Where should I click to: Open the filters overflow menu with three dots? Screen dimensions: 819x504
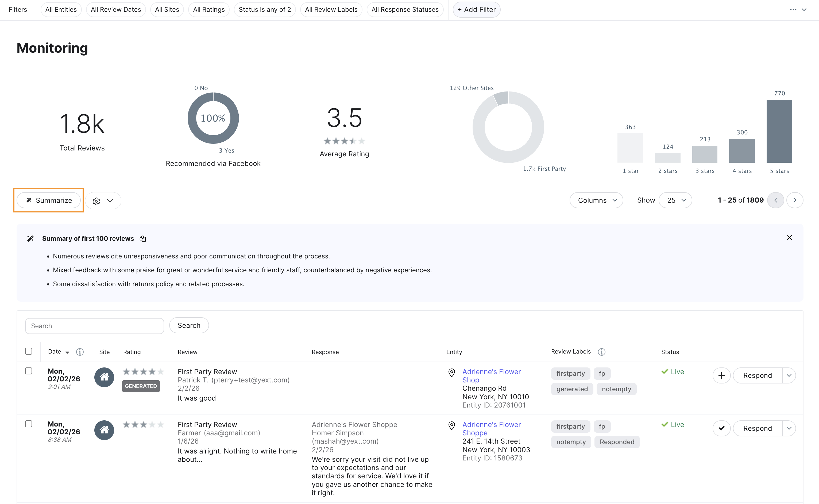point(793,9)
